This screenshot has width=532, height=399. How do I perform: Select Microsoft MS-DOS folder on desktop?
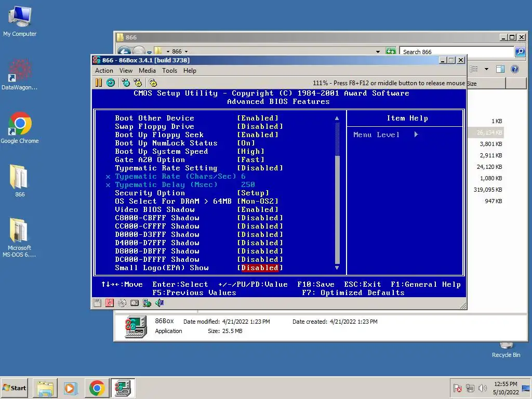point(19,237)
